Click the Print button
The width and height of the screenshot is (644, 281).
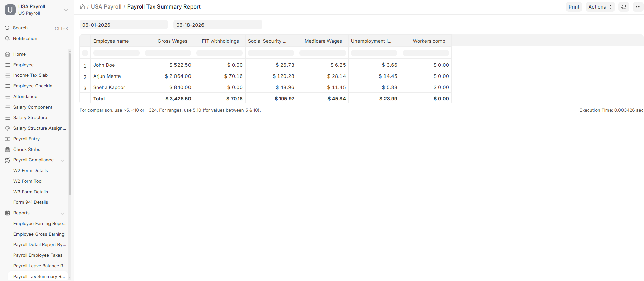574,7
